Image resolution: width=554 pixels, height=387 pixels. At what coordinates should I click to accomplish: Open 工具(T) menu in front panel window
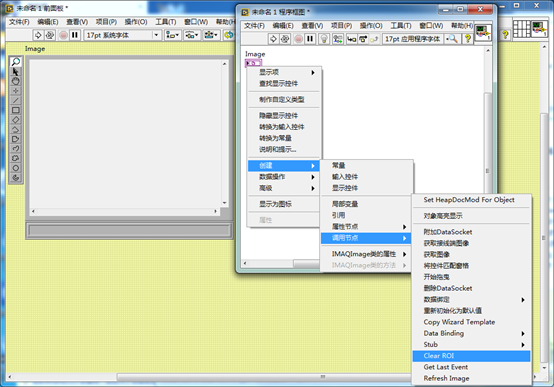click(x=166, y=22)
